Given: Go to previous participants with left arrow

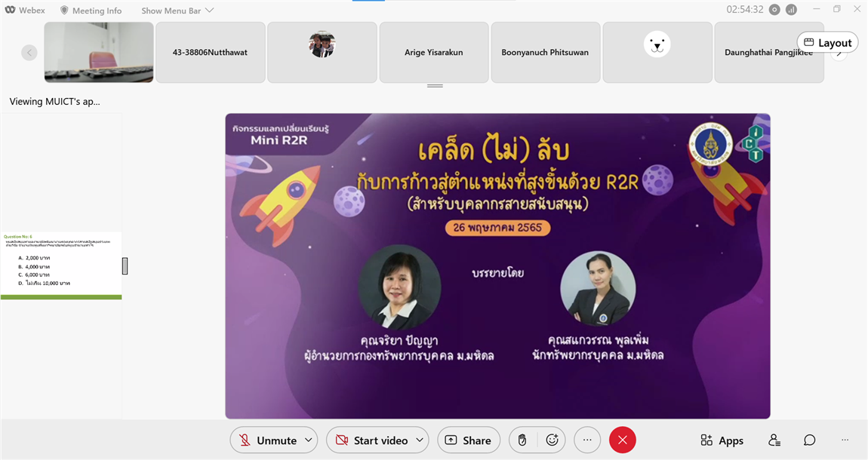Looking at the screenshot, I should pos(29,53).
